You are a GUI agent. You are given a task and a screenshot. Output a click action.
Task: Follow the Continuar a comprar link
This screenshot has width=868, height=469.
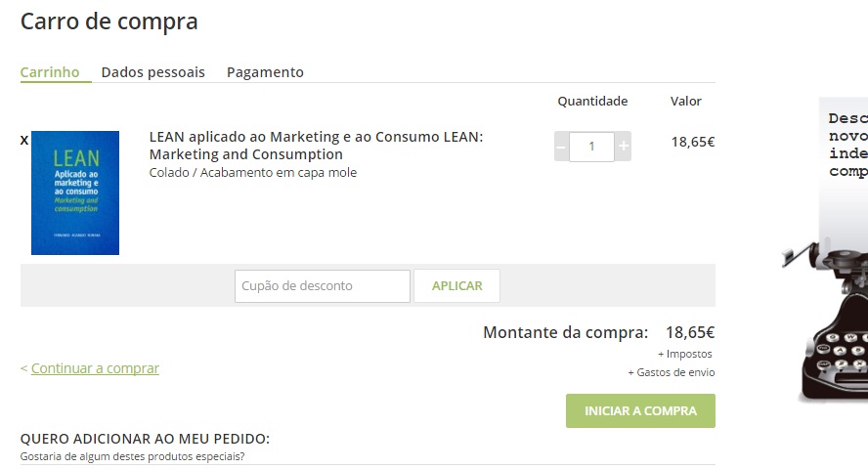(95, 368)
